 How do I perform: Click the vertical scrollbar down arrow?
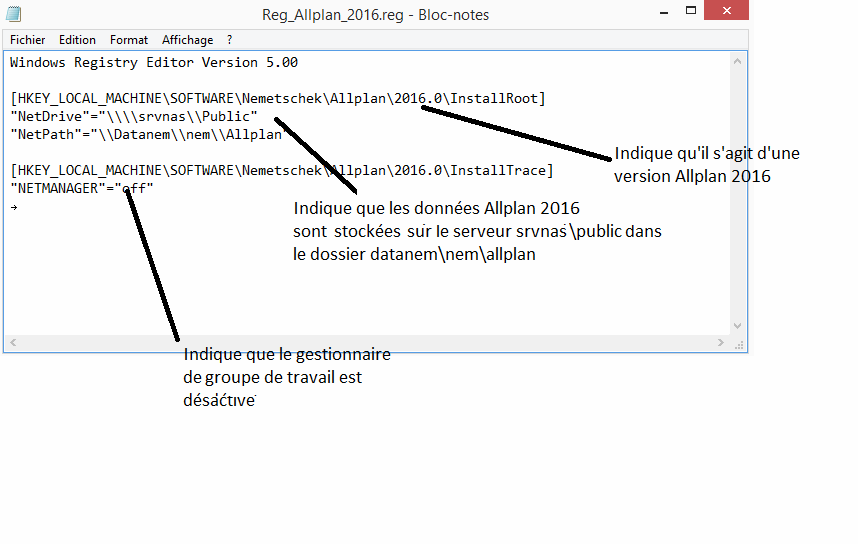[x=739, y=325]
